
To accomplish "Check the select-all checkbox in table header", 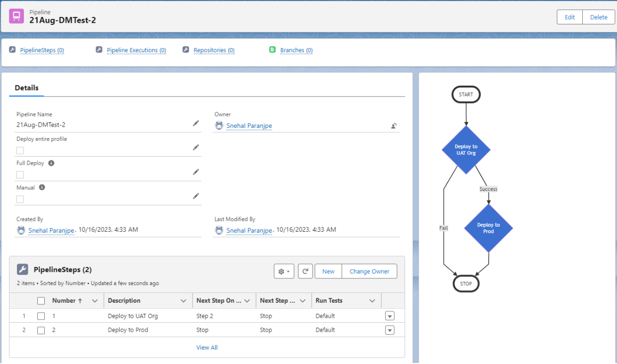I will point(41,301).
